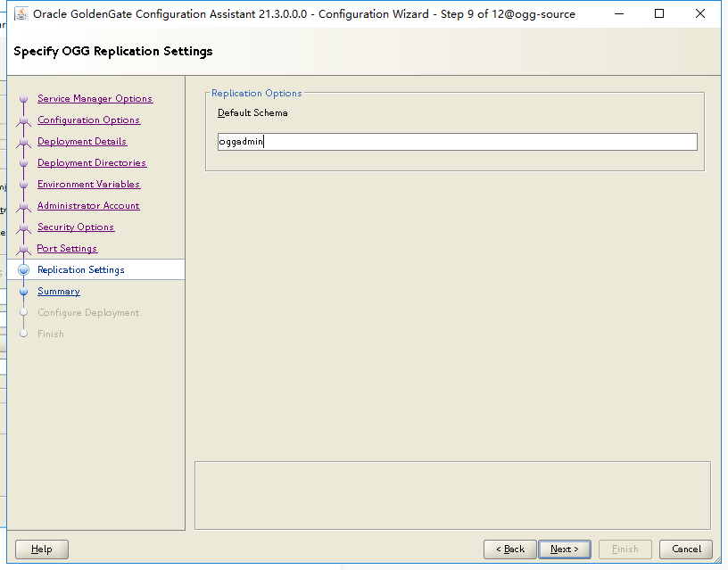
Task: Proceed with the Next button
Action: tap(565, 549)
